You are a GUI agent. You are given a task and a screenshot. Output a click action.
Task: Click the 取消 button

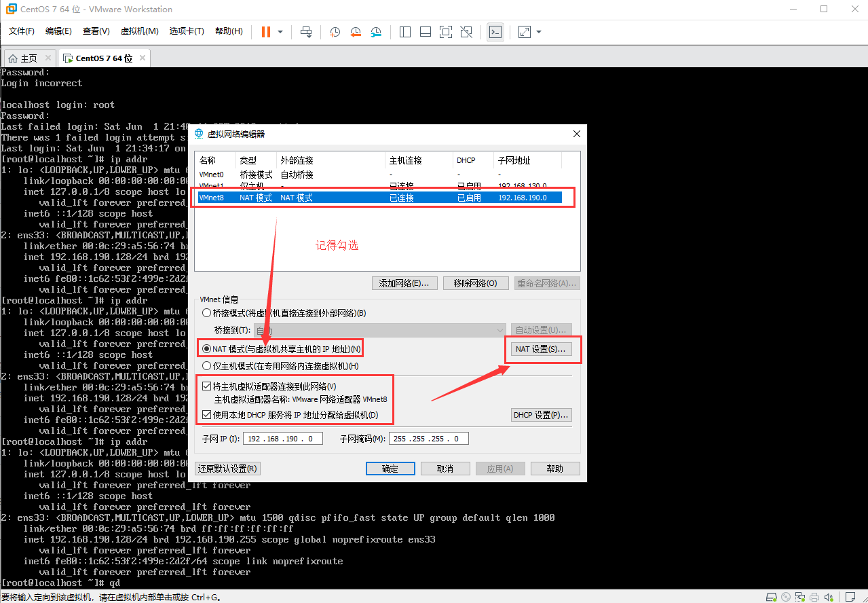[x=445, y=469]
